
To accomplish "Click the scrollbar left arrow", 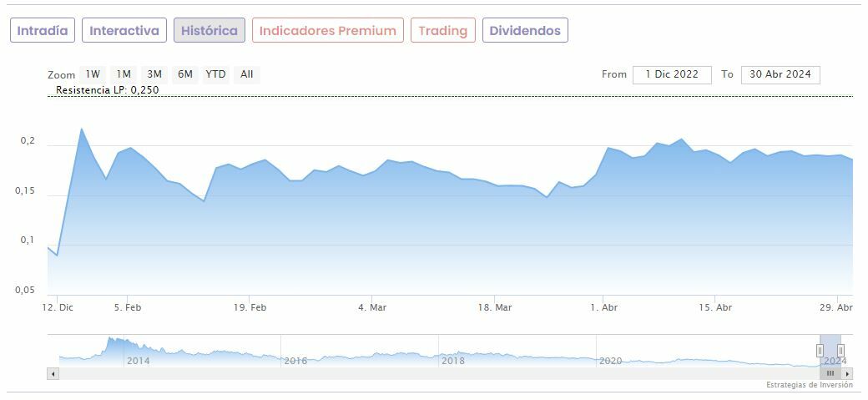I will pos(53,373).
